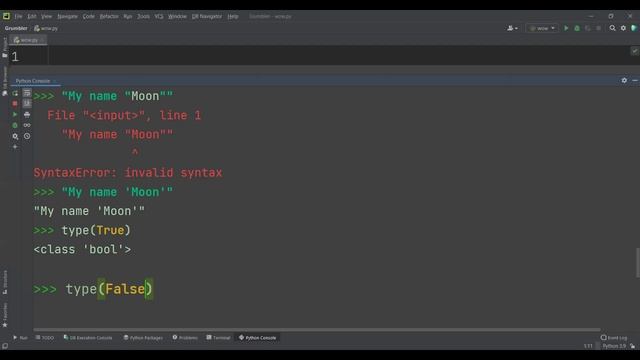Open the Run menu
Viewport: 640px width, 360px height.
tap(128, 16)
